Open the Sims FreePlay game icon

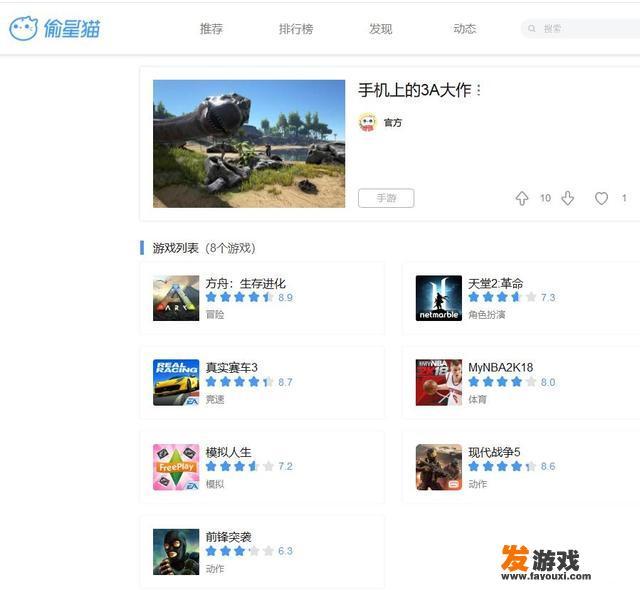click(176, 467)
